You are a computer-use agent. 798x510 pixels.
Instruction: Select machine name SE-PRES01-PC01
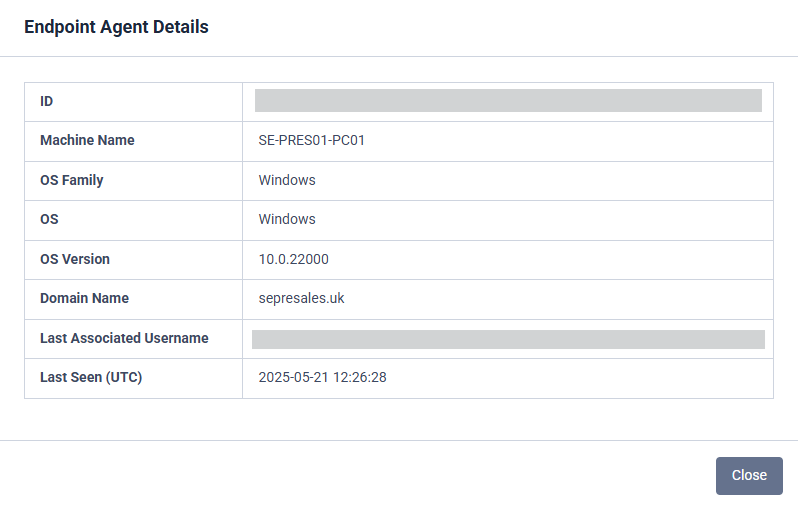point(311,141)
